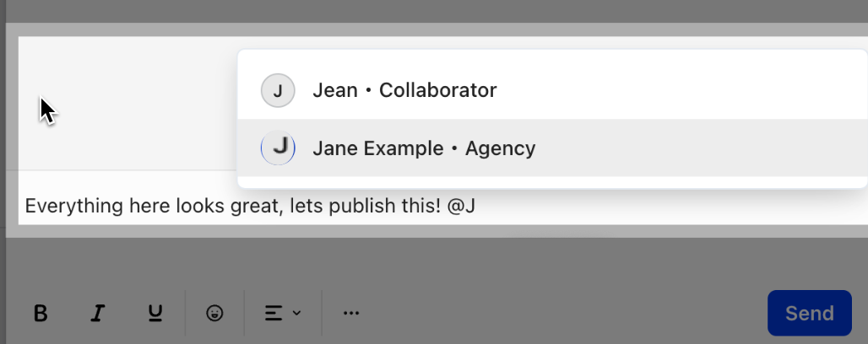This screenshot has width=868, height=344.
Task: Click the Agency label beside Jane
Action: tap(501, 148)
